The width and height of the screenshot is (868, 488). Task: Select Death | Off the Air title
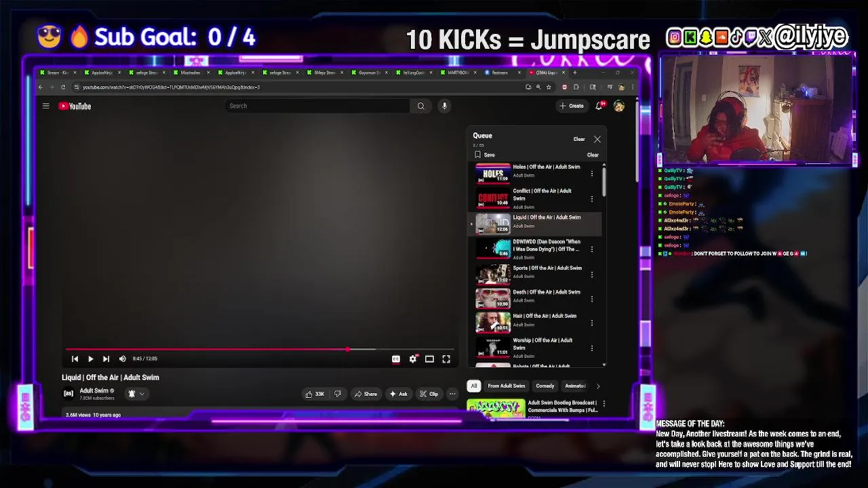pos(547,292)
